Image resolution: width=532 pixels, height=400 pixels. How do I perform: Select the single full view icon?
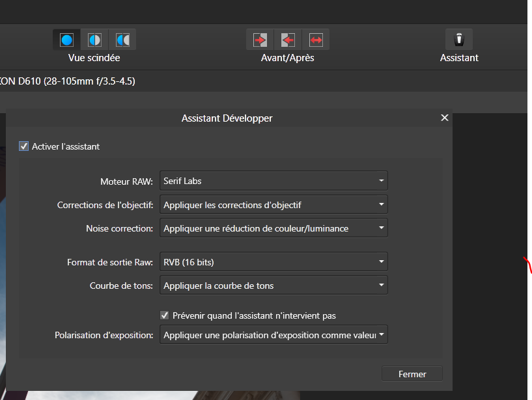(x=67, y=40)
